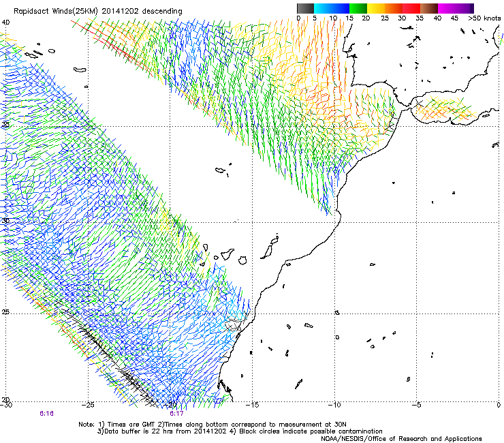Click the cyan-blue 5-15 knots legend segment
Viewport: 504px width, 443px height.
tap(332, 8)
